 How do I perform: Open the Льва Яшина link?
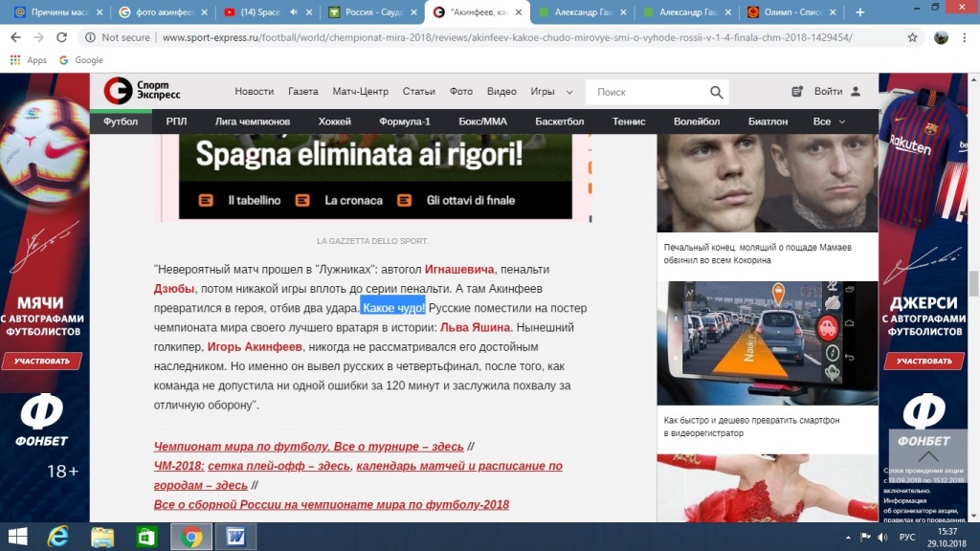coord(475,327)
